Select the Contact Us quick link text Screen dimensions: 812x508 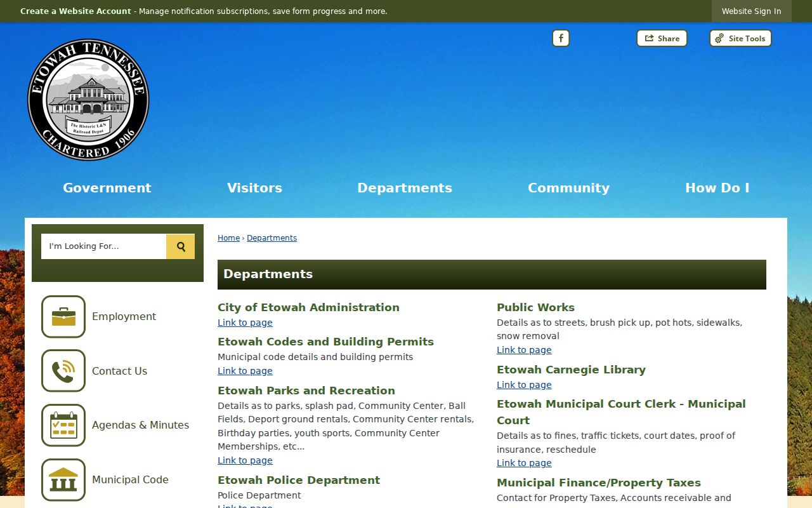pyautogui.click(x=119, y=371)
